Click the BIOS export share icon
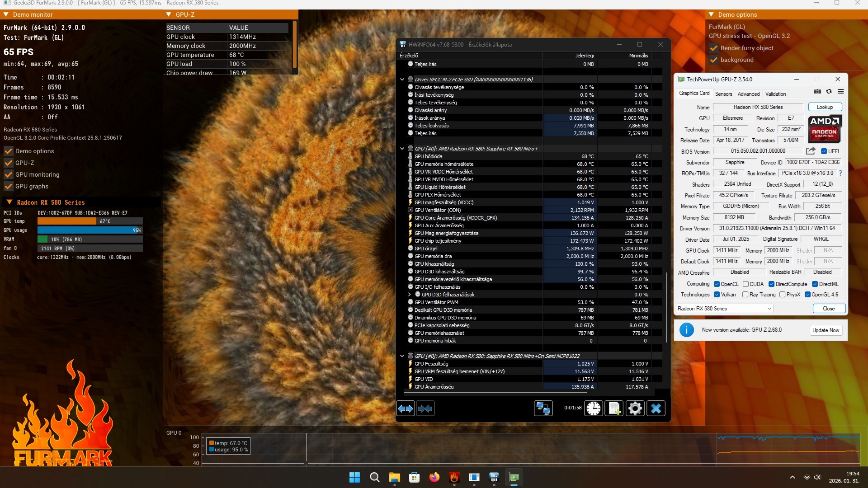 click(811, 151)
